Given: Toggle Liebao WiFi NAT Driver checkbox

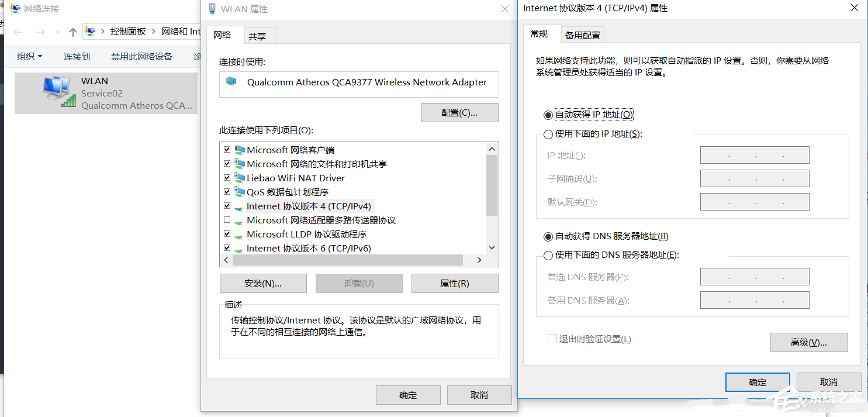Looking at the screenshot, I should (227, 178).
